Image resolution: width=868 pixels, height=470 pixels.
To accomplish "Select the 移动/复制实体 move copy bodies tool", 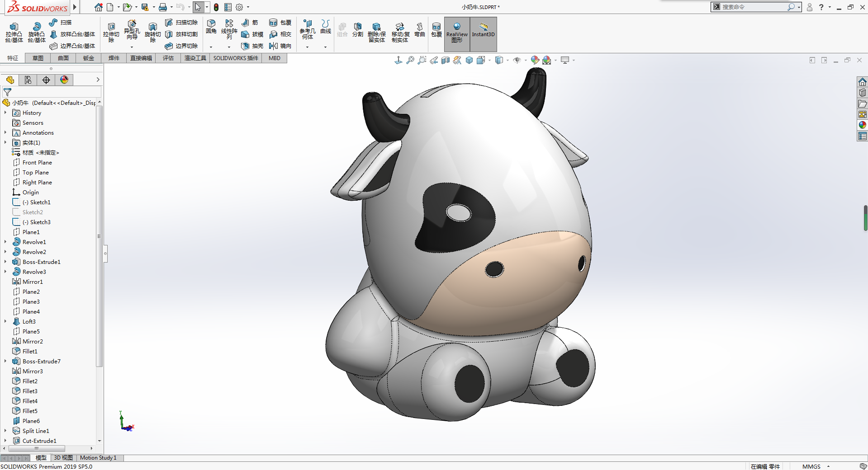I will coord(400,33).
